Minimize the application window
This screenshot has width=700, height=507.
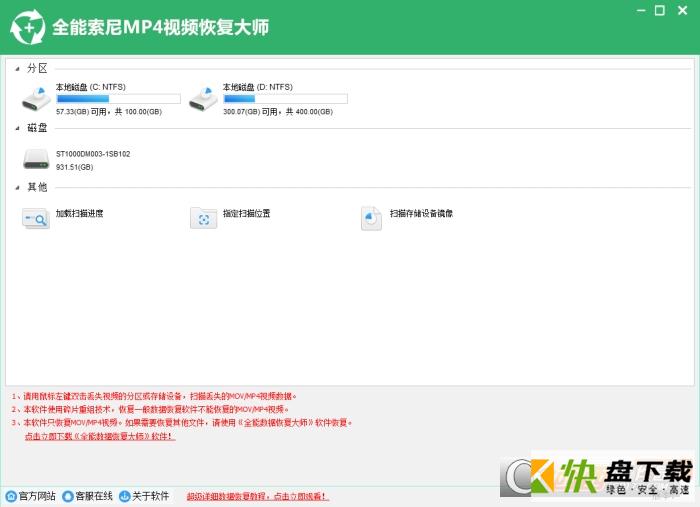tap(641, 10)
